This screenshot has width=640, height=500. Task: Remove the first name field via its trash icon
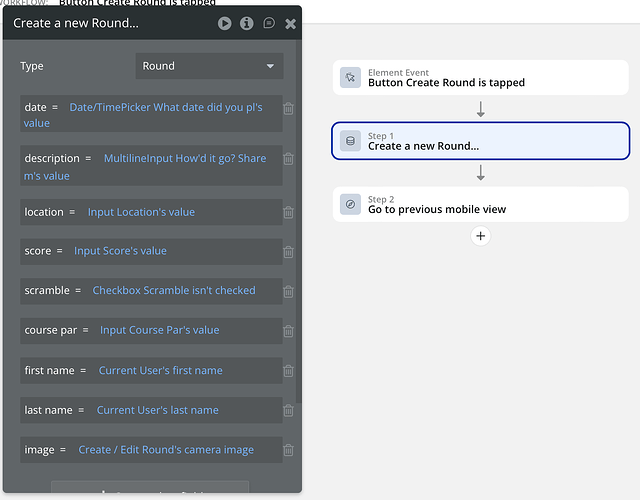click(288, 371)
